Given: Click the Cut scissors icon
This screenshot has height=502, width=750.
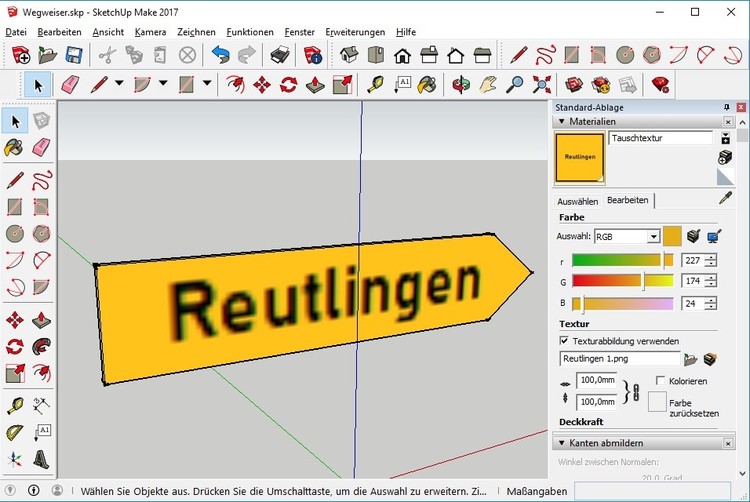Looking at the screenshot, I should 107,55.
